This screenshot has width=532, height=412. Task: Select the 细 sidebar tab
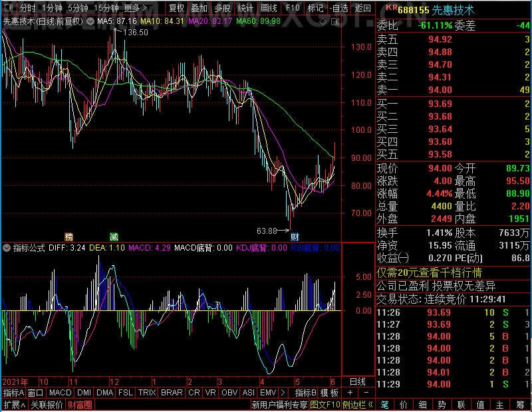423,405
